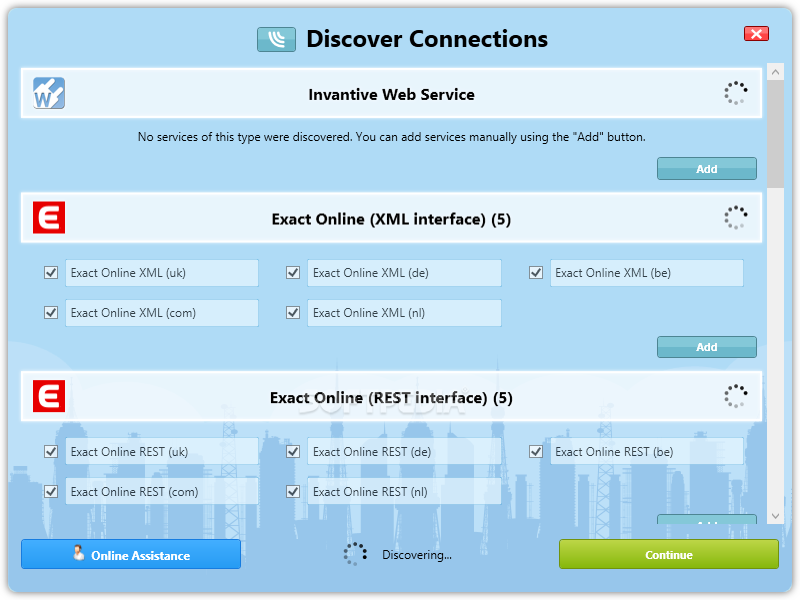Click the Invantive Web Service logo icon

coord(49,93)
